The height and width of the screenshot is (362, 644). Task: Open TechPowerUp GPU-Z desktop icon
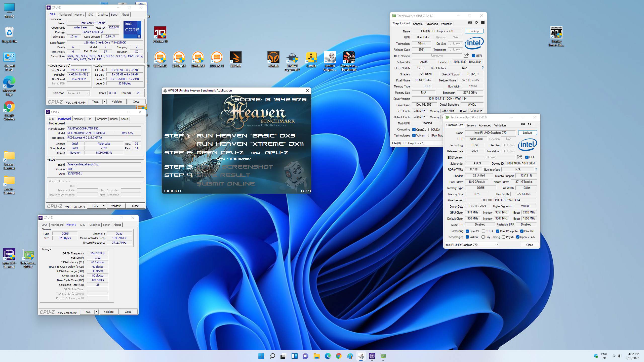[28, 258]
